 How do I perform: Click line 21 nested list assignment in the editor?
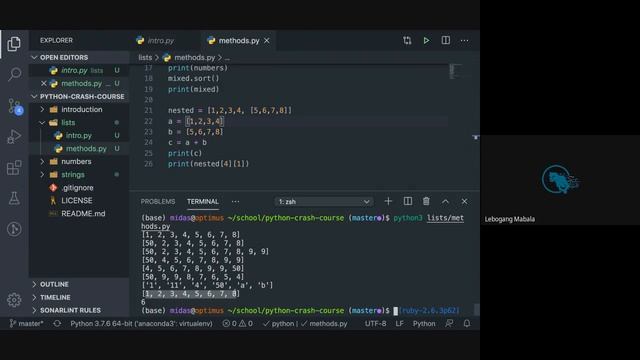[x=230, y=110]
